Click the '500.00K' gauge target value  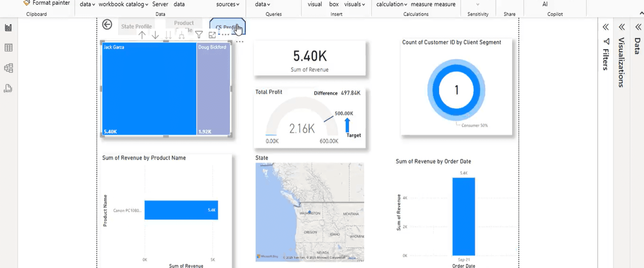click(344, 114)
